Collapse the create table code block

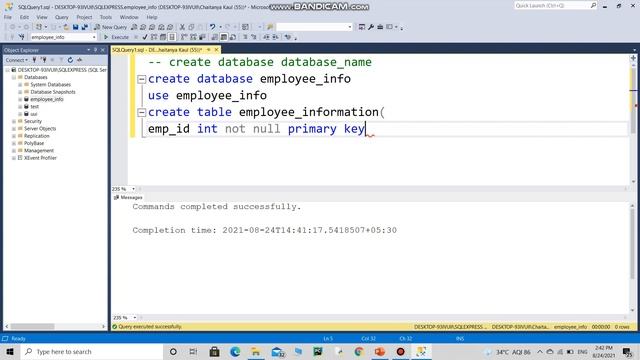(142, 113)
